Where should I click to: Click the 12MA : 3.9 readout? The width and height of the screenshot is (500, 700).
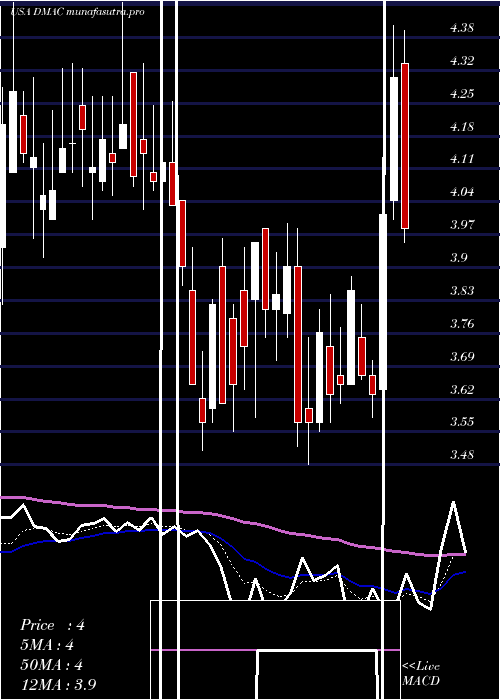[58, 684]
